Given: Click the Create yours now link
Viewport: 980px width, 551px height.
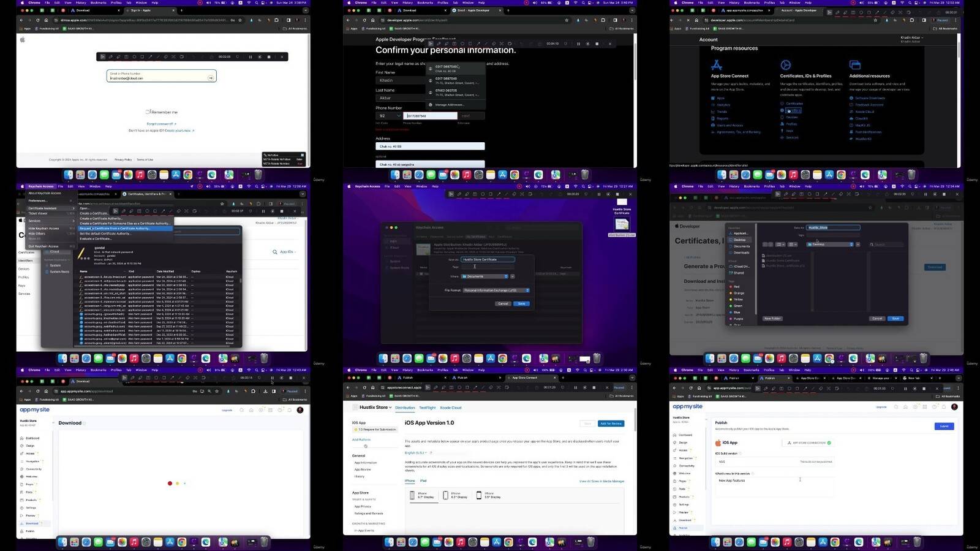Looking at the screenshot, I should 179,131.
